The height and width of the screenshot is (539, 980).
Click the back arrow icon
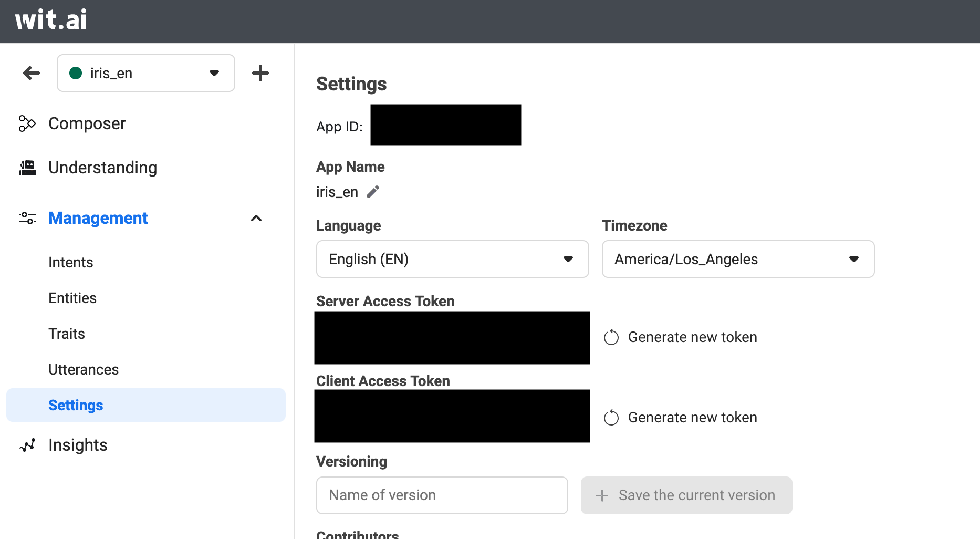pyautogui.click(x=32, y=73)
